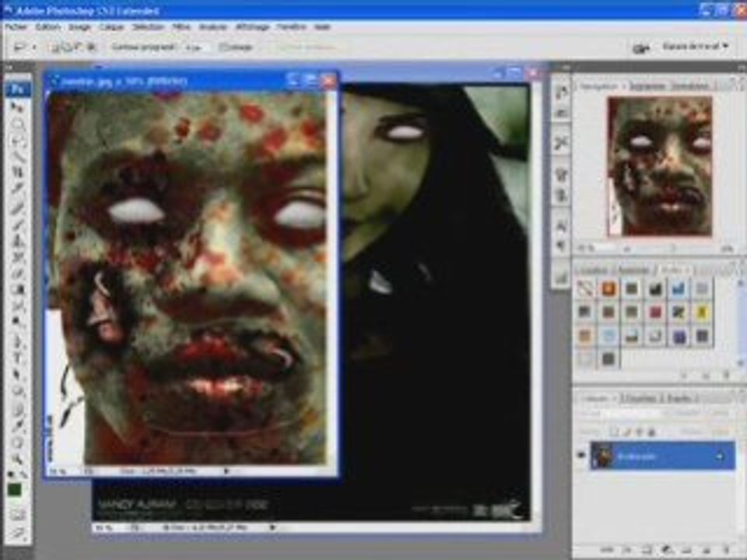Switch to the Histogramme tab
Viewport: 747px width, 560px height.
[647, 86]
